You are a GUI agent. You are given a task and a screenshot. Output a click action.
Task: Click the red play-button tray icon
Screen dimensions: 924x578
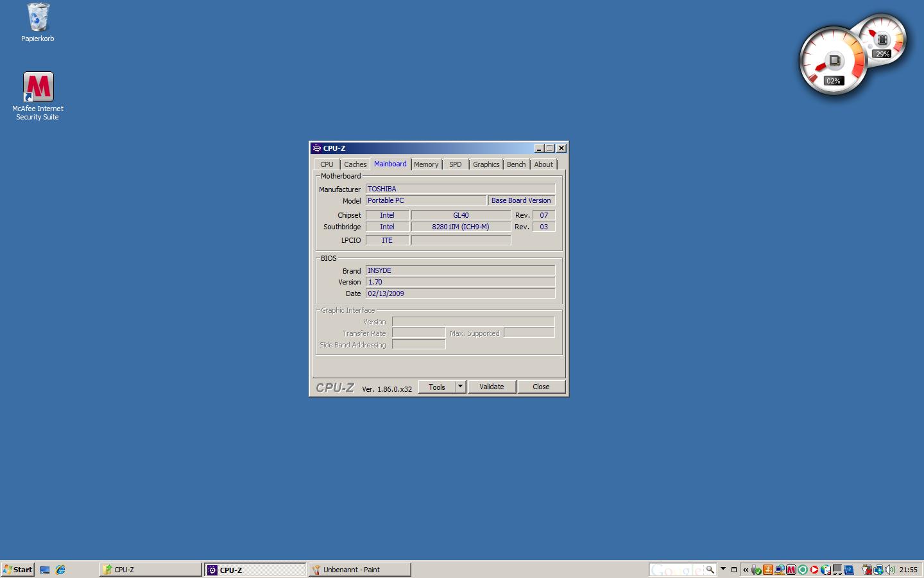coord(814,570)
